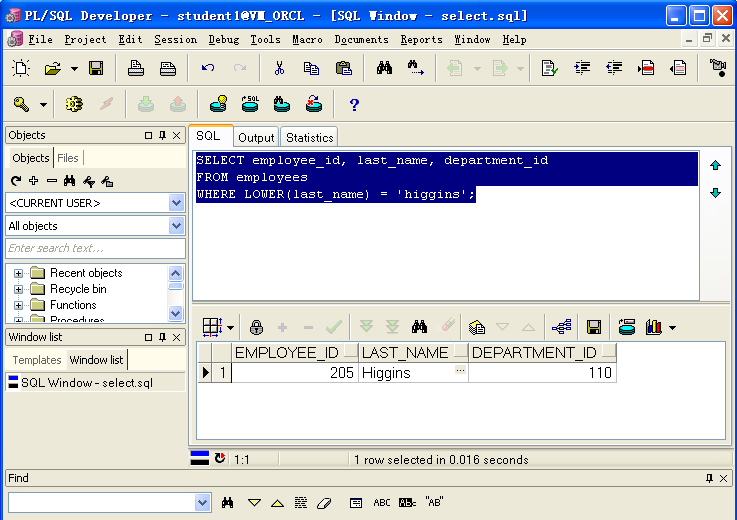
Task: Click the Unindent selection icon
Action: pos(614,68)
